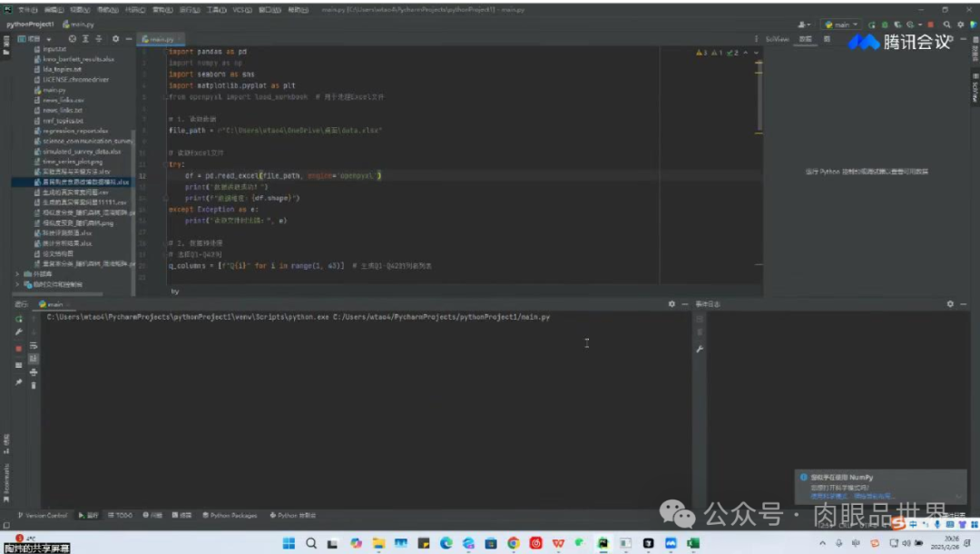Open IDE settings gear in top toolbar
Screen dimensions: 980x554
click(961, 25)
